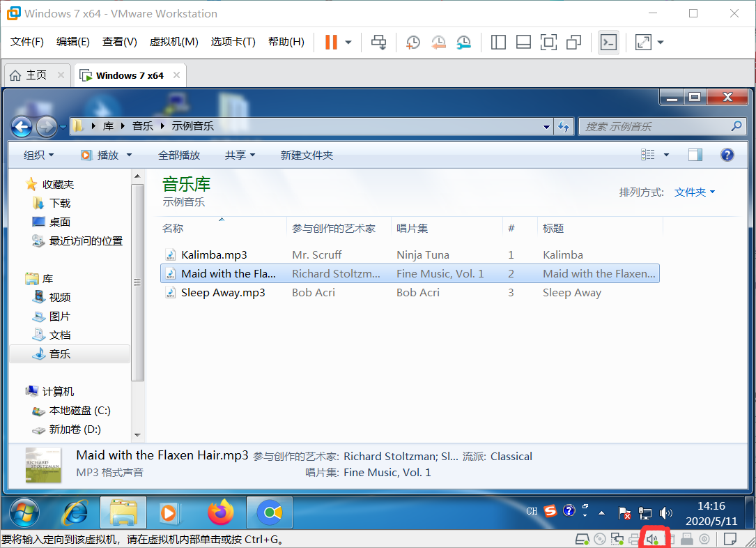Click 新建文件夹 button
The width and height of the screenshot is (756, 548).
pos(307,155)
